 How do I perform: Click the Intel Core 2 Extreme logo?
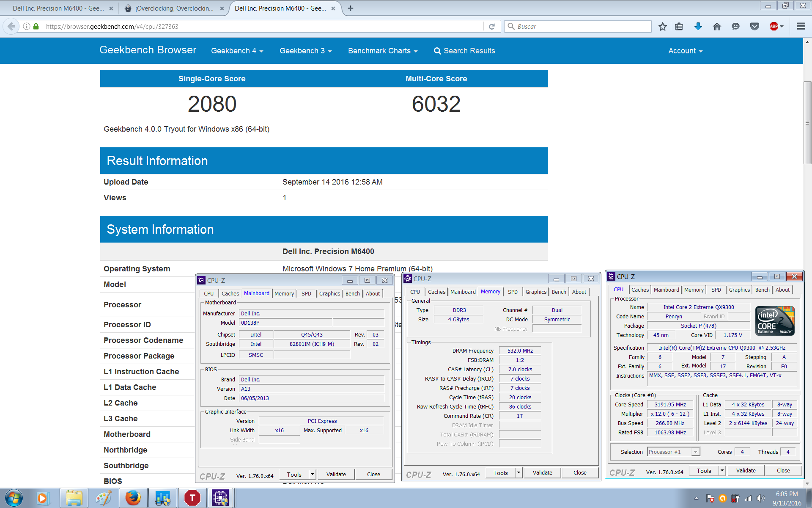point(775,321)
